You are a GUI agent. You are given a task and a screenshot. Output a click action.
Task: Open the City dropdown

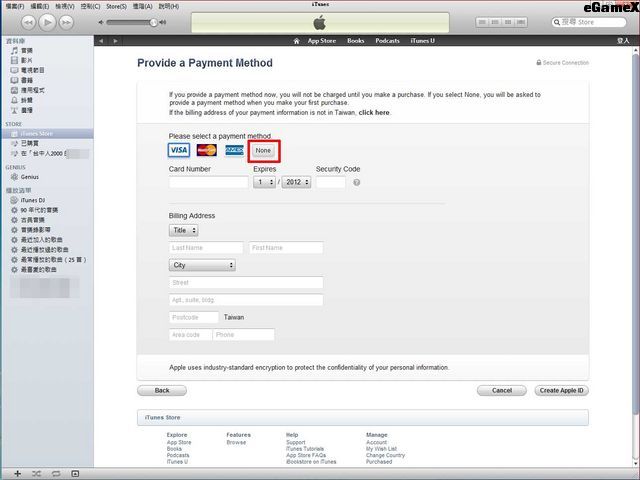202,265
